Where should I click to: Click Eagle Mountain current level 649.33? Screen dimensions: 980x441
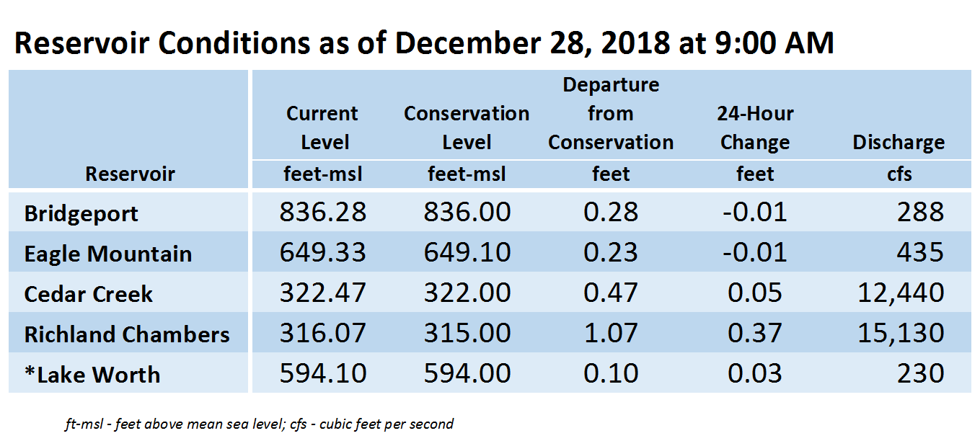(x=322, y=252)
